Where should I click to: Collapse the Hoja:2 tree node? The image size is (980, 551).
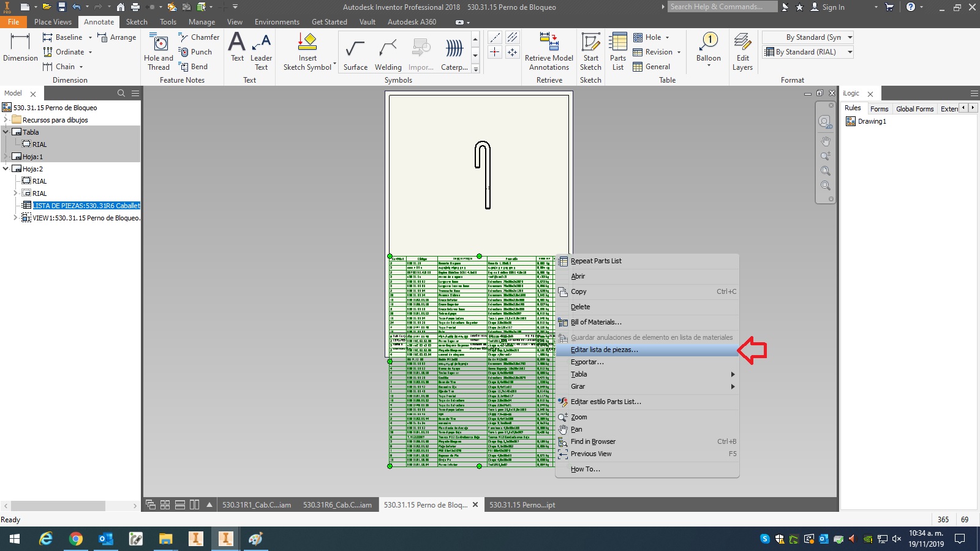(6, 168)
